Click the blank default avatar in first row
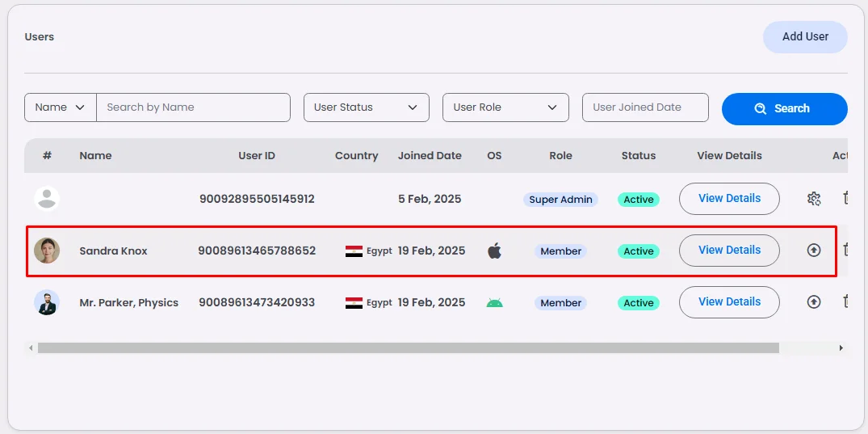The height and width of the screenshot is (434, 868). 47,199
